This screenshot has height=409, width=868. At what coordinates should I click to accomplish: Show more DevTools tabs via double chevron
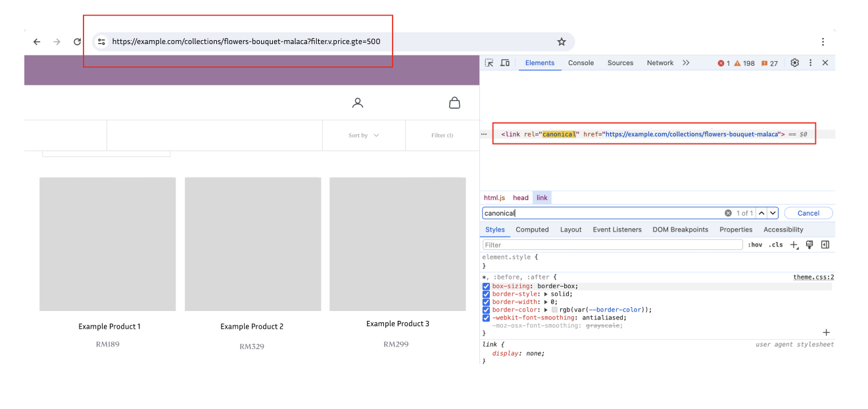[686, 63]
